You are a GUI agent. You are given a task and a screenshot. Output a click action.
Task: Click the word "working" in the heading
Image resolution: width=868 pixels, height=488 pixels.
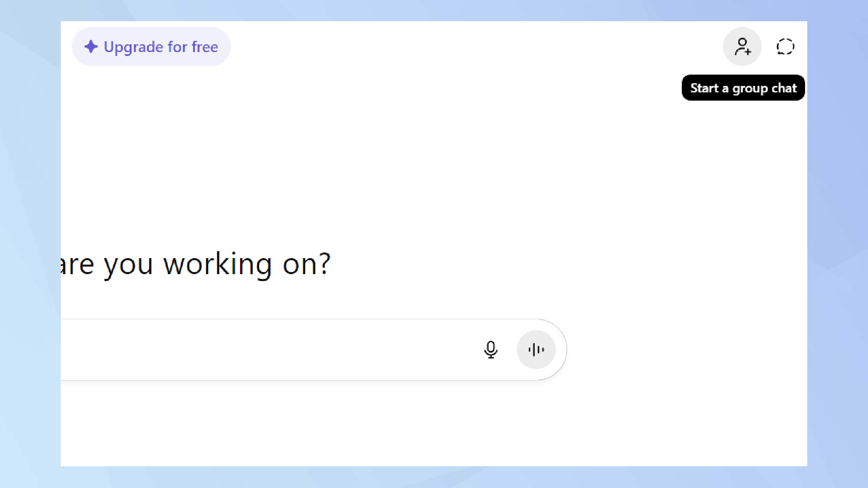point(217,264)
